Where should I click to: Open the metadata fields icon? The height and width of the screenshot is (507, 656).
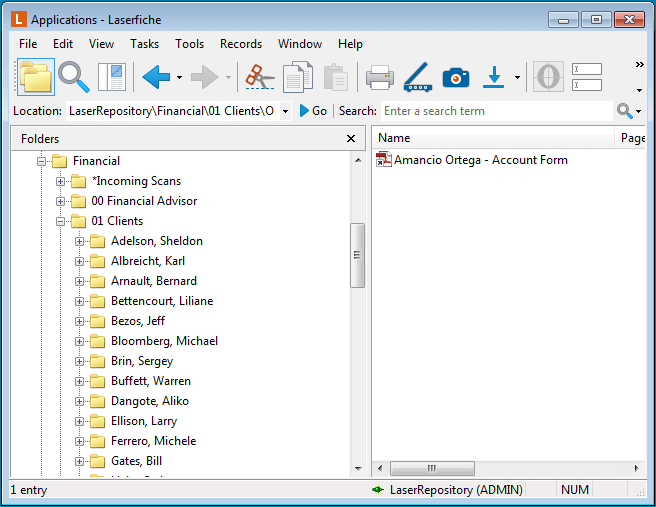pyautogui.click(x=587, y=77)
